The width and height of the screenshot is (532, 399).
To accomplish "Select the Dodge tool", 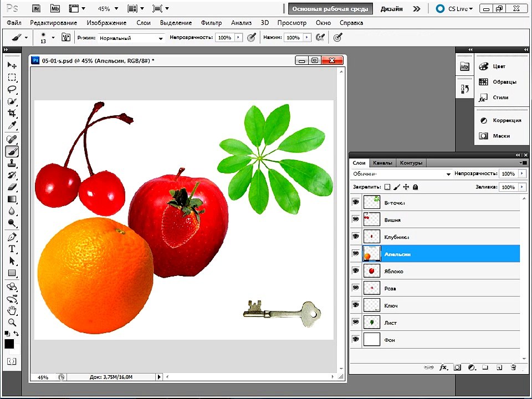I will (12, 223).
